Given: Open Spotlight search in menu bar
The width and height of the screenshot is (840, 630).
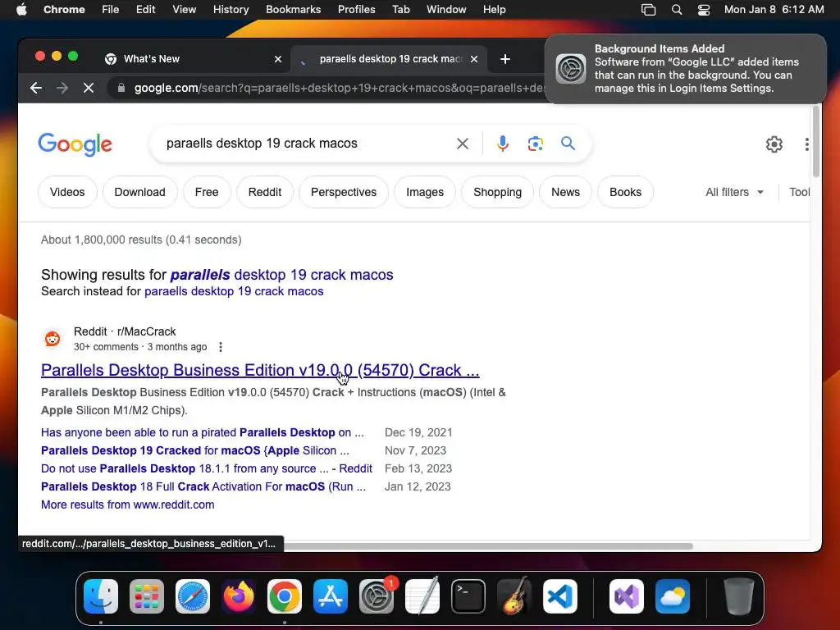Looking at the screenshot, I should tap(677, 10).
